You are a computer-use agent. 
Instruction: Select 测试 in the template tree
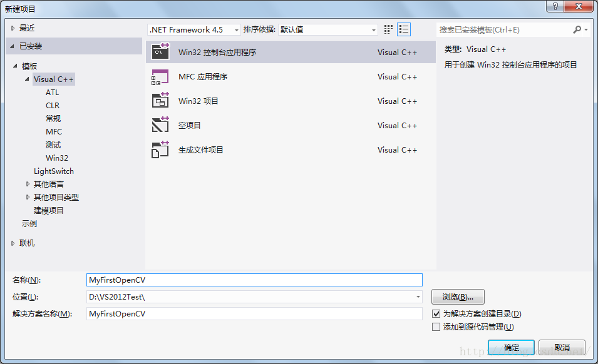point(53,145)
